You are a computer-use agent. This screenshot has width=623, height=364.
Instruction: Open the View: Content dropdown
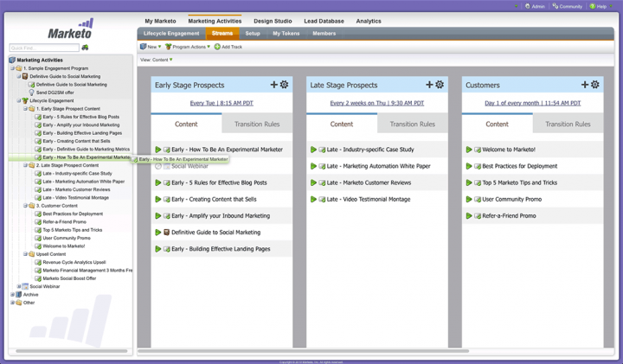coord(156,60)
